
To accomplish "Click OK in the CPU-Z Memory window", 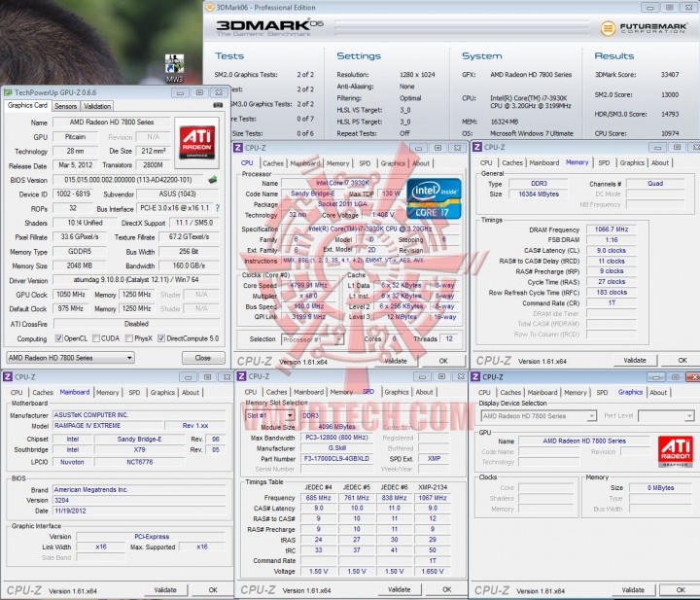I will point(682,360).
